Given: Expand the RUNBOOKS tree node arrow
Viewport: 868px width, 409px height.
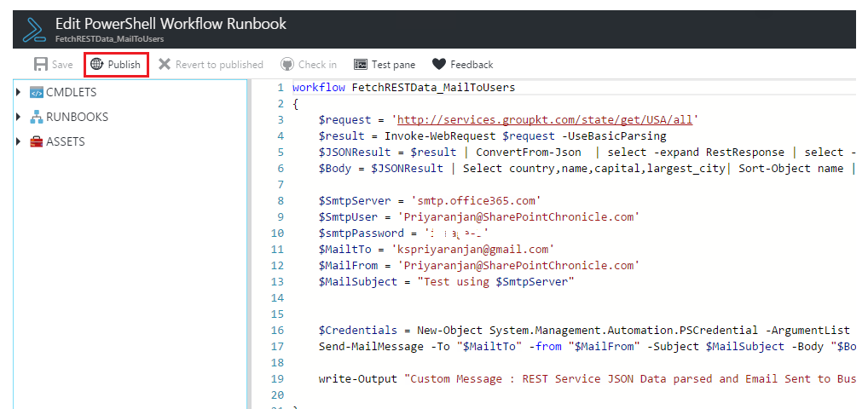Looking at the screenshot, I should pyautogui.click(x=19, y=117).
